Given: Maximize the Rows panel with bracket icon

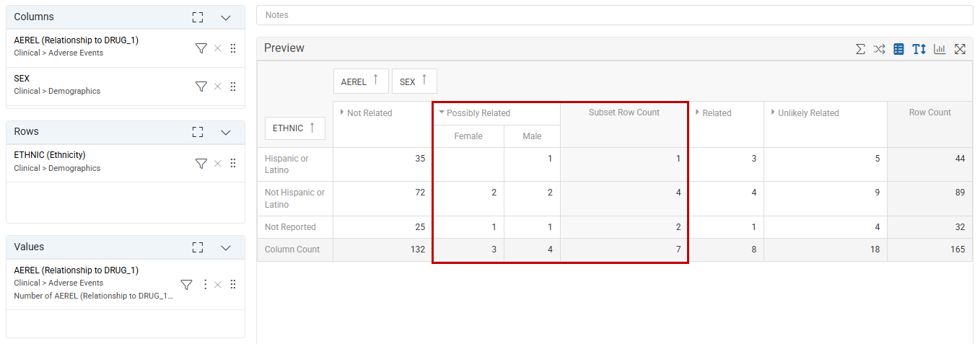Looking at the screenshot, I should (198, 132).
